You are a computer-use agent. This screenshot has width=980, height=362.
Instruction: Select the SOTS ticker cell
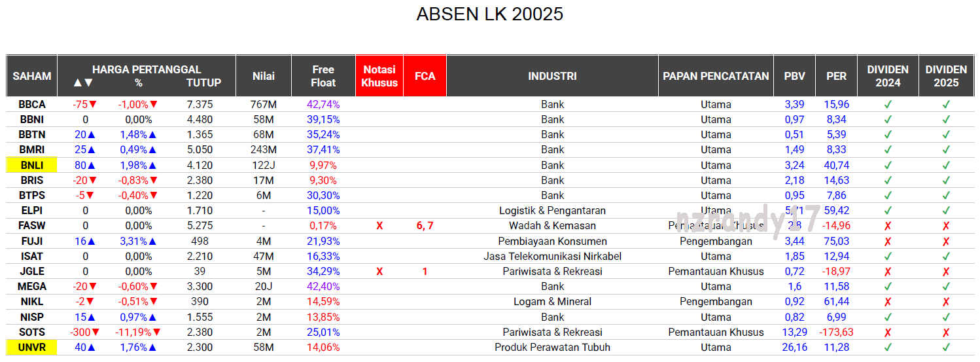(x=32, y=333)
